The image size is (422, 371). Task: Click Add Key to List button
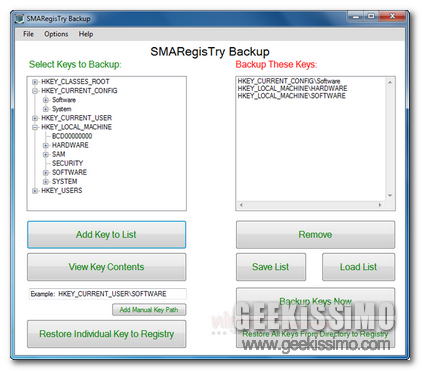point(107,235)
